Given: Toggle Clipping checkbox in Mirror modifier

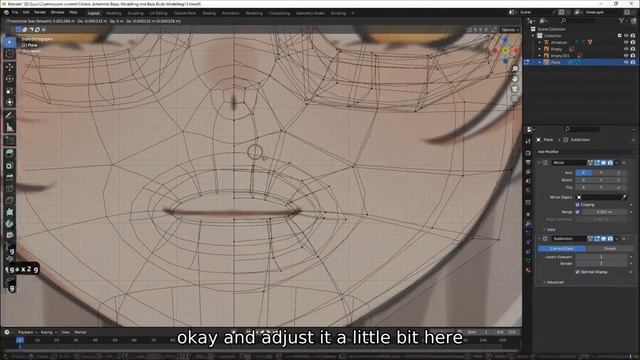Looking at the screenshot, I should (578, 204).
